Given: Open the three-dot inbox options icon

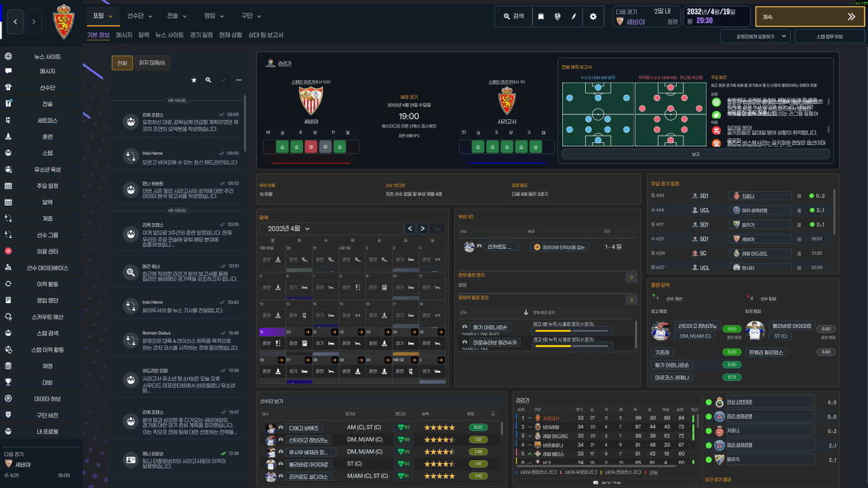Looking at the screenshot, I should pyautogui.click(x=239, y=80).
